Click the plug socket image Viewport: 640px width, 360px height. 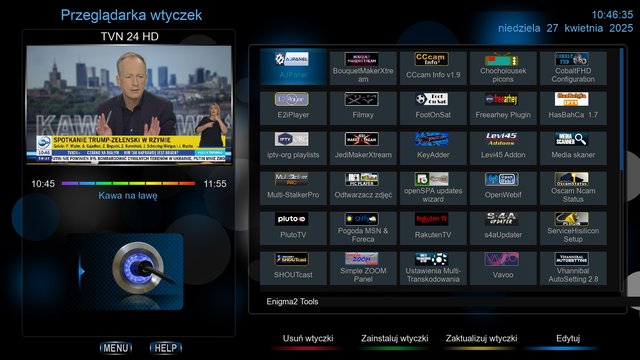click(126, 271)
